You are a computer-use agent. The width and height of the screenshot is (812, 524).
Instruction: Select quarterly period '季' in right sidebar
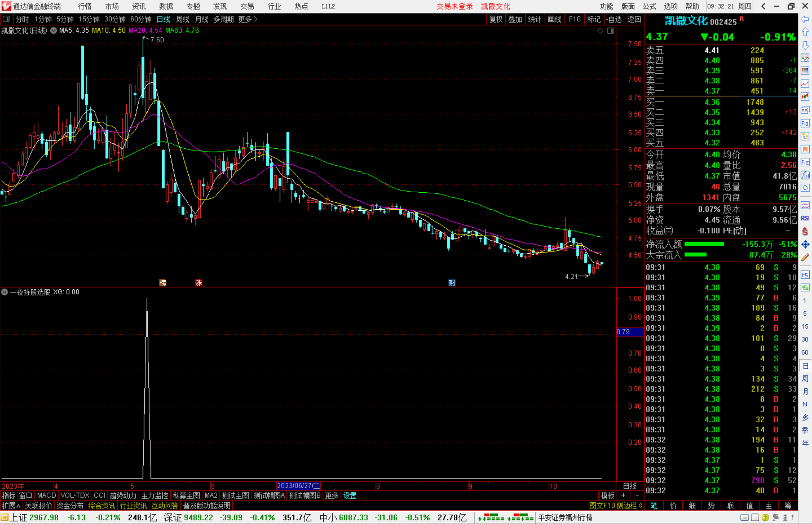click(805, 430)
